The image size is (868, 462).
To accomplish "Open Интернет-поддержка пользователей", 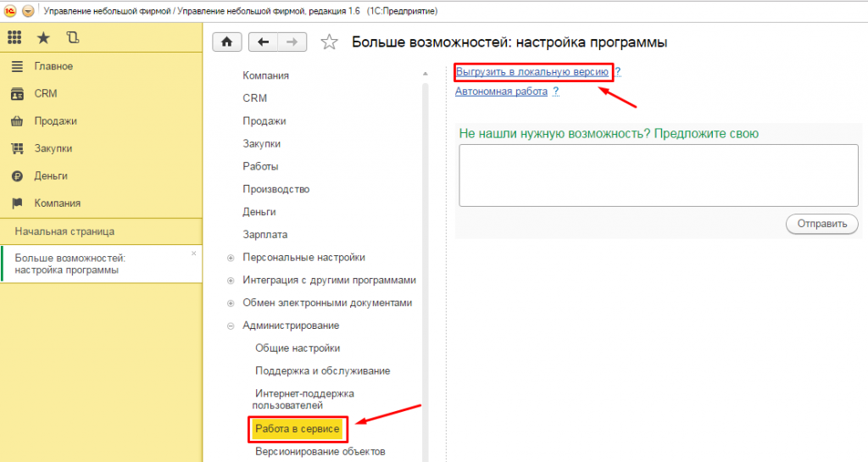I will 303,399.
